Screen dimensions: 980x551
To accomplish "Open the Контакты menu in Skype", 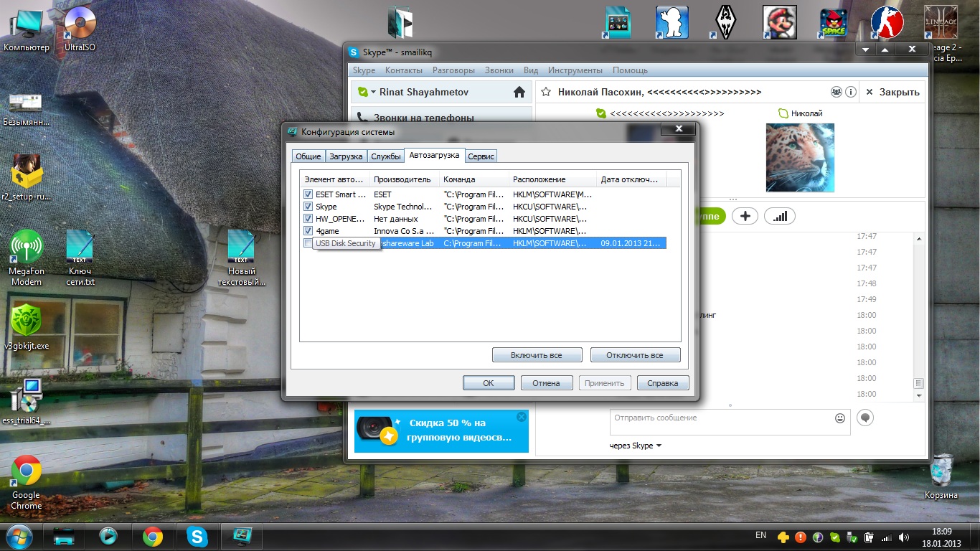I will [404, 70].
